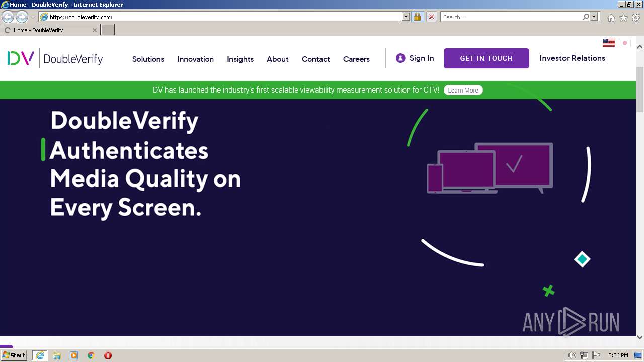Open the Innovation menu
Image resolution: width=644 pixels, height=362 pixels.
tap(195, 59)
